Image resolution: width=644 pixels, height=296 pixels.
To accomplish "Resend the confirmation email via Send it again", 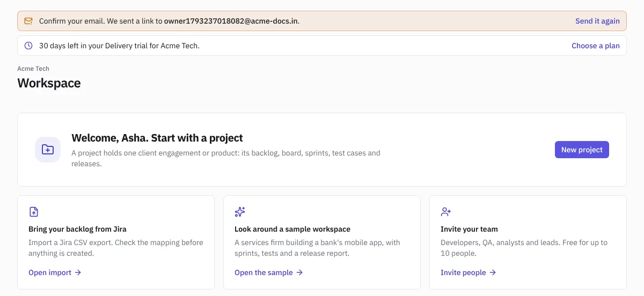I will (x=597, y=21).
